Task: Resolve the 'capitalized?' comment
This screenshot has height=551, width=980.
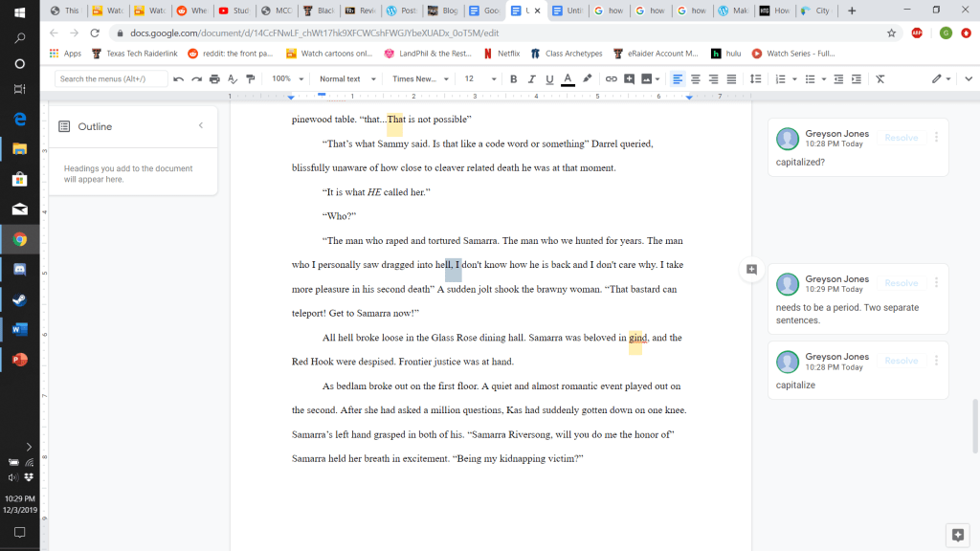Action: 901,138
